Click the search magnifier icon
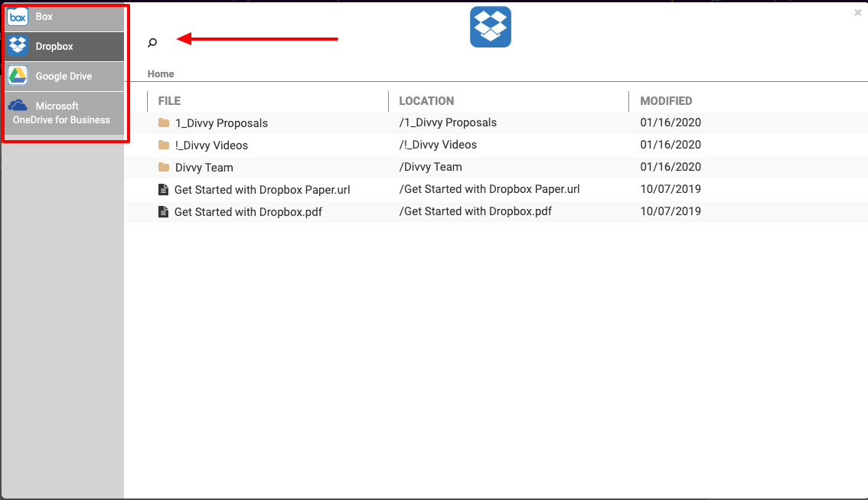The width and height of the screenshot is (868, 500). pos(152,43)
